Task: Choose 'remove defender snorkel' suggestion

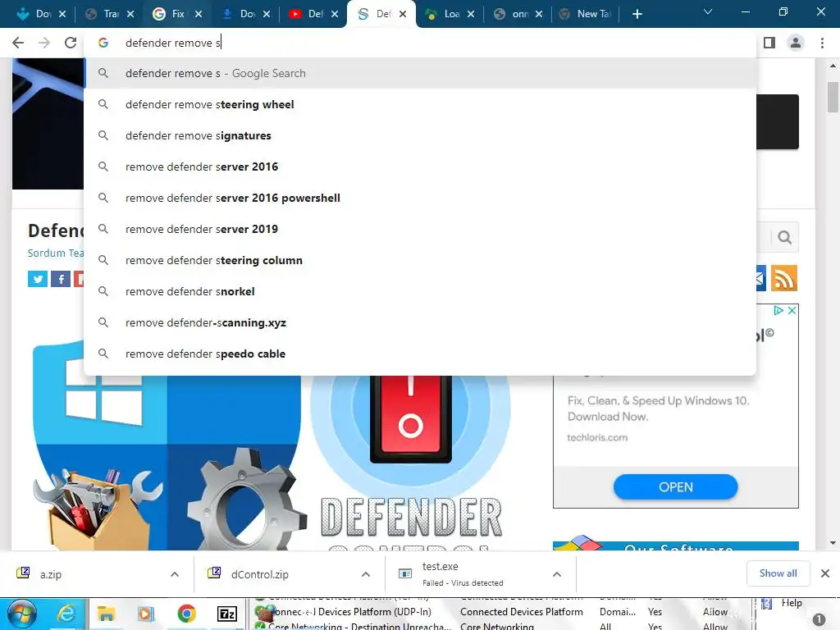Action: (x=420, y=291)
